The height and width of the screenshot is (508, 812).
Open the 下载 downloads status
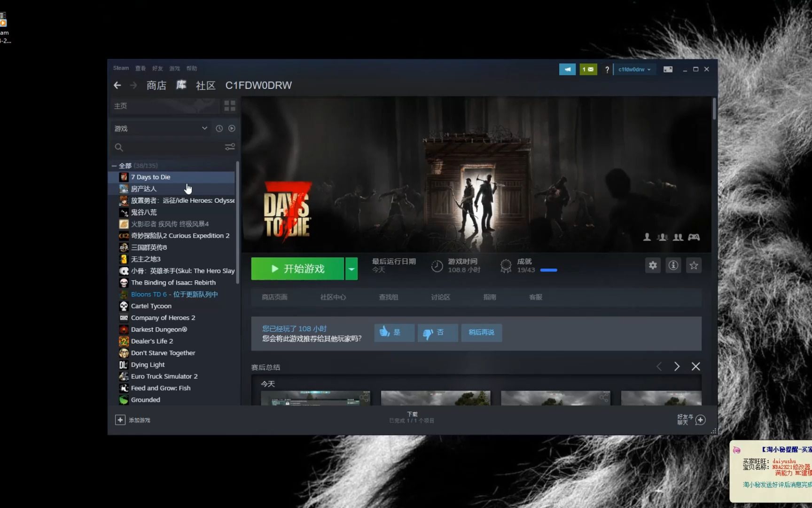[412, 418]
